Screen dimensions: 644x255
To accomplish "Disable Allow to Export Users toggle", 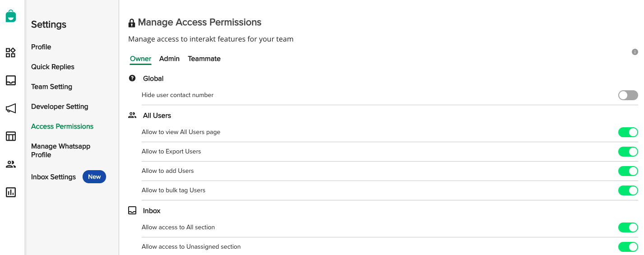I will tap(628, 152).
